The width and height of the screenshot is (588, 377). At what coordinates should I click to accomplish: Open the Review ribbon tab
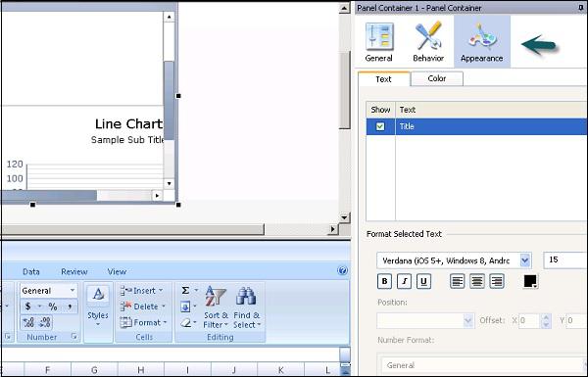(73, 271)
